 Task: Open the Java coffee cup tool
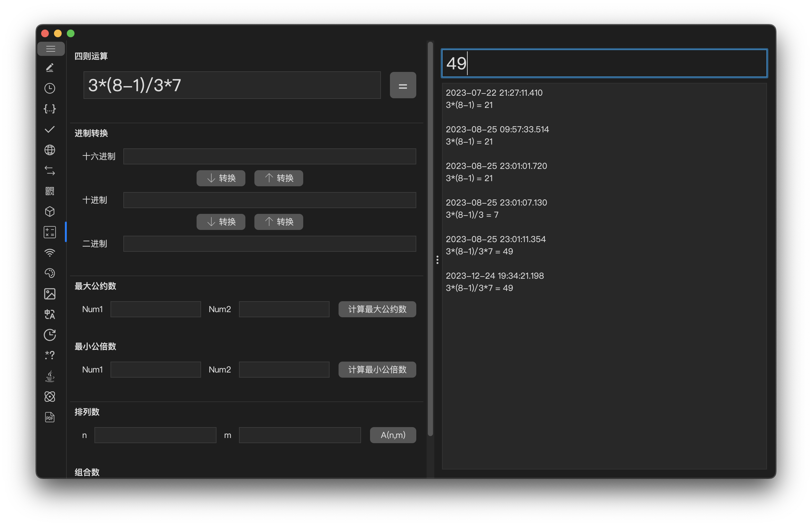(x=50, y=376)
